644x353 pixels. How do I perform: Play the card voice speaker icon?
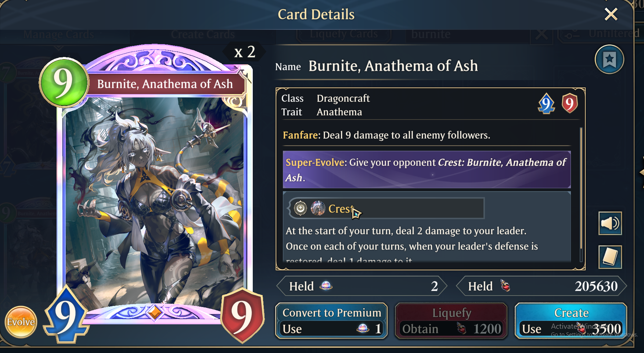[x=610, y=223]
